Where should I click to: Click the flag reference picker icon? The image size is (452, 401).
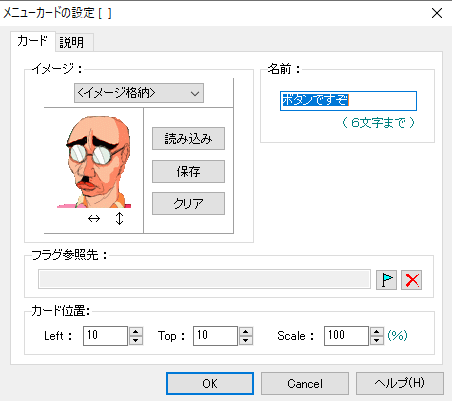click(x=386, y=280)
